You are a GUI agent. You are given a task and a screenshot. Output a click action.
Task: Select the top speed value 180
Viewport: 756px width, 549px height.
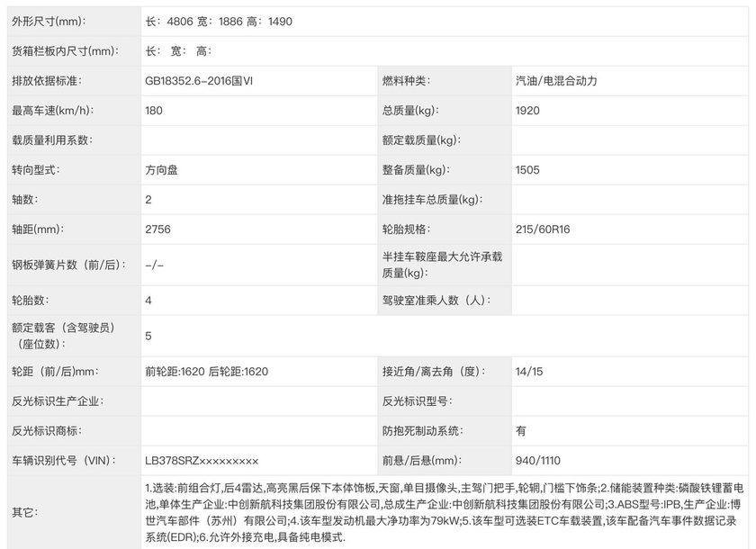(154, 111)
